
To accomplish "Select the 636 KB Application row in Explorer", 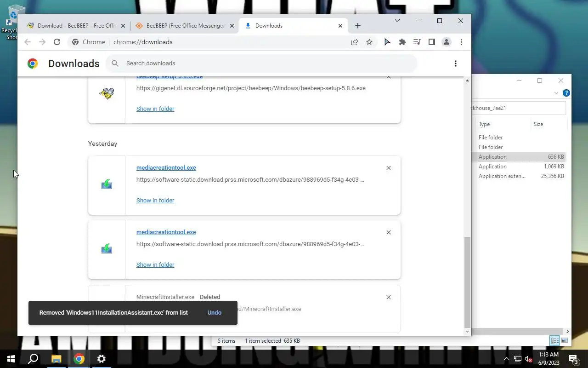I will [520, 157].
